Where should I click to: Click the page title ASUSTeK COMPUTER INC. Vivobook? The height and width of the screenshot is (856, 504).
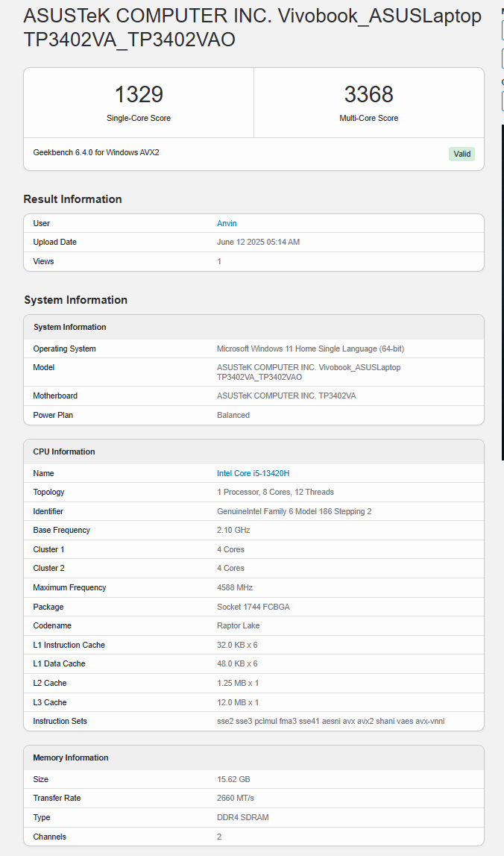pos(253,28)
